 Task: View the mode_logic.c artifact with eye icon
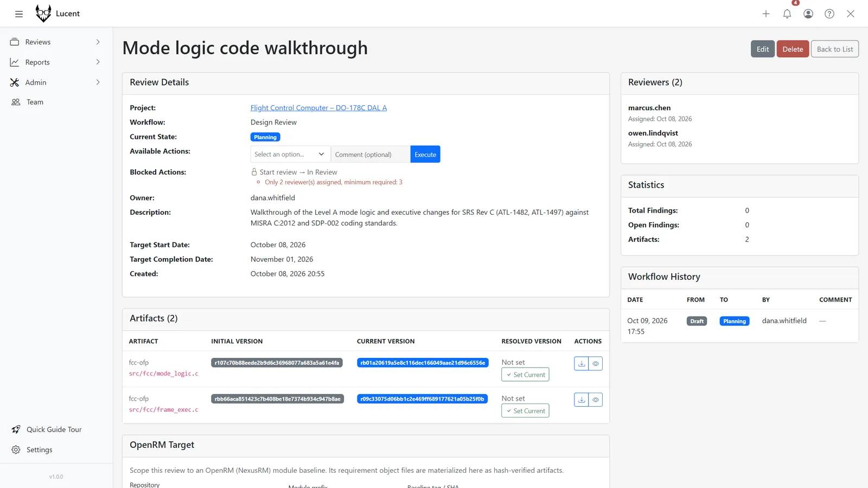tap(596, 364)
